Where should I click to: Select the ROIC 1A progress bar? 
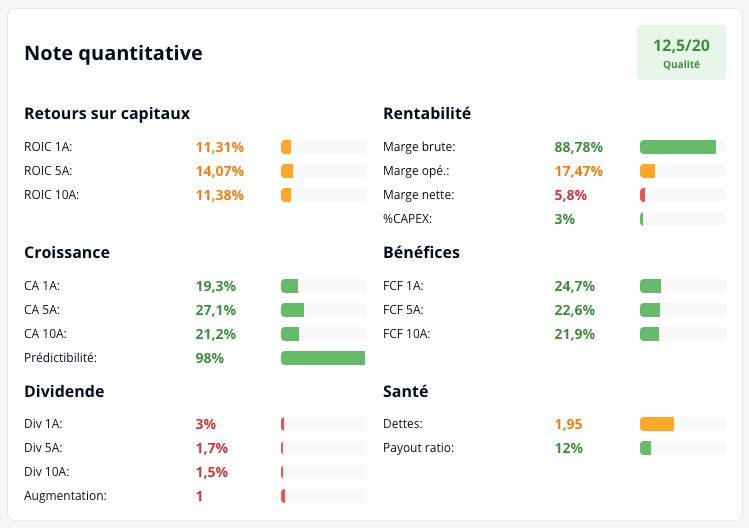click(323, 147)
